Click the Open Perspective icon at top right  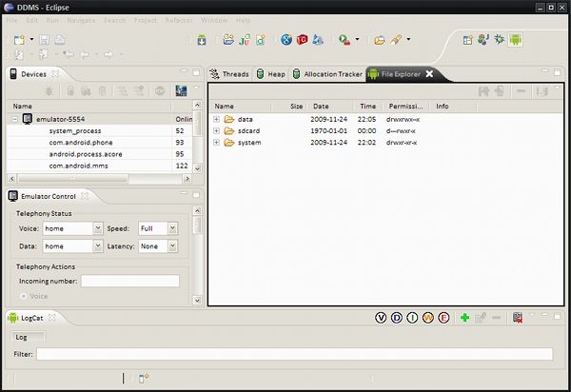click(x=467, y=39)
